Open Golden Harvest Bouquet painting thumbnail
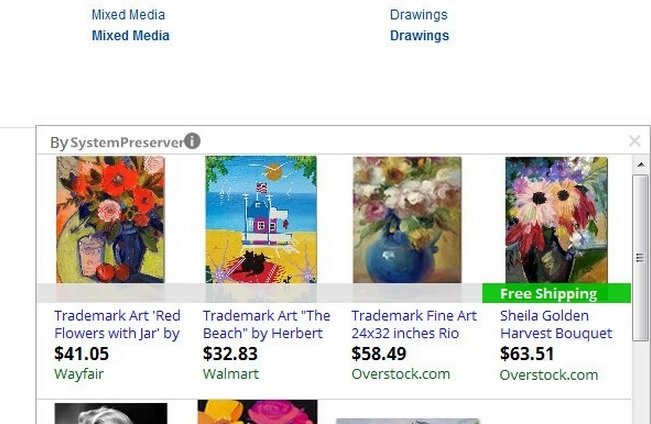The height and width of the screenshot is (424, 651). point(556,220)
